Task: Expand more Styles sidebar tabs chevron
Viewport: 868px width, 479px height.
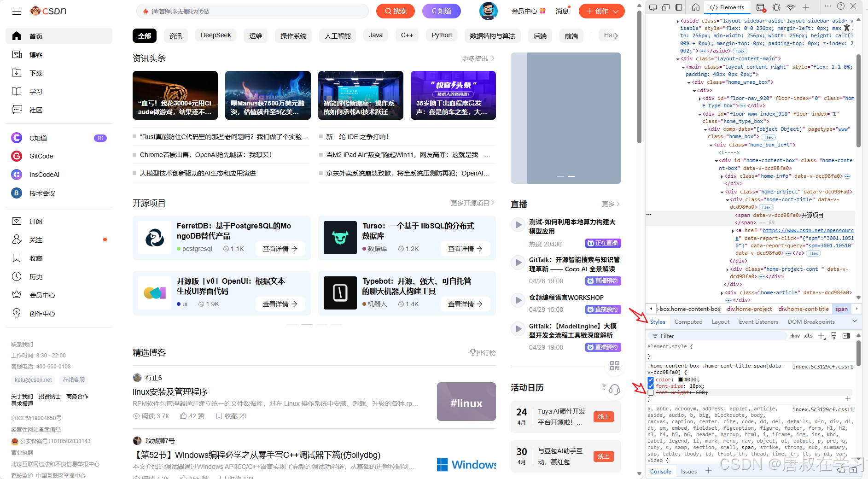Action: 855,321
